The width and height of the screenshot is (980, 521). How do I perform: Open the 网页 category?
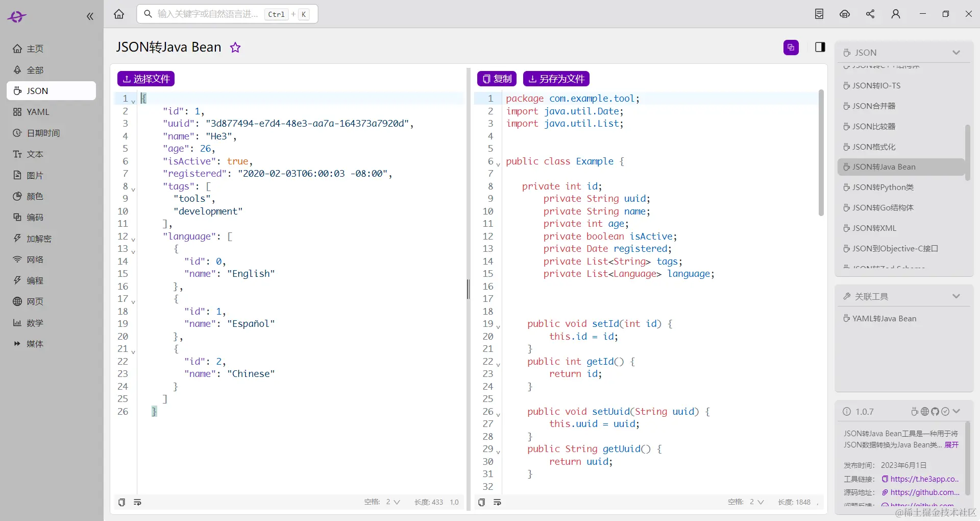pyautogui.click(x=51, y=301)
